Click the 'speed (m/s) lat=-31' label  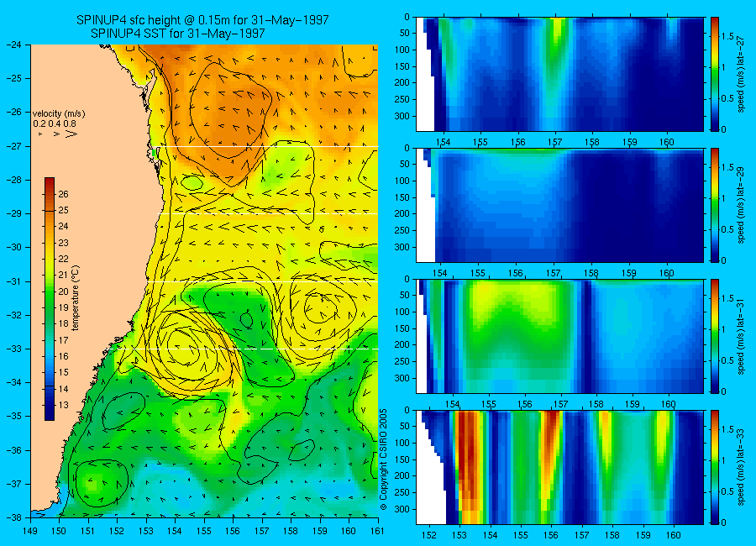point(742,336)
